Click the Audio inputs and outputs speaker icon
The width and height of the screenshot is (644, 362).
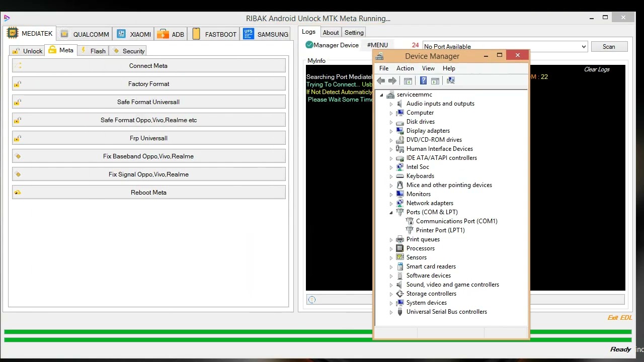pos(400,104)
